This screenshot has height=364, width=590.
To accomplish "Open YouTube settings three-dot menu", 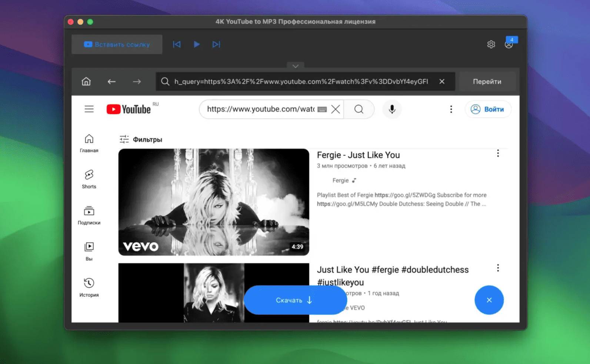I will tap(451, 109).
